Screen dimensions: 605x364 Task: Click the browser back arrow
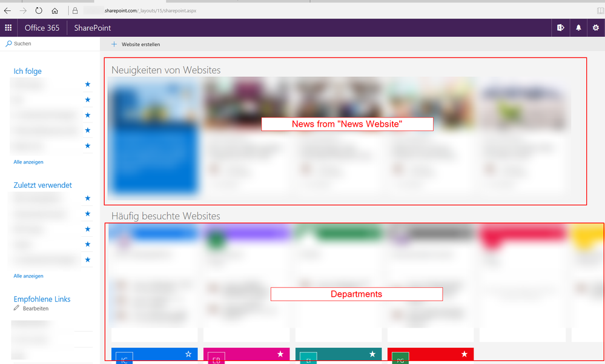coord(7,10)
